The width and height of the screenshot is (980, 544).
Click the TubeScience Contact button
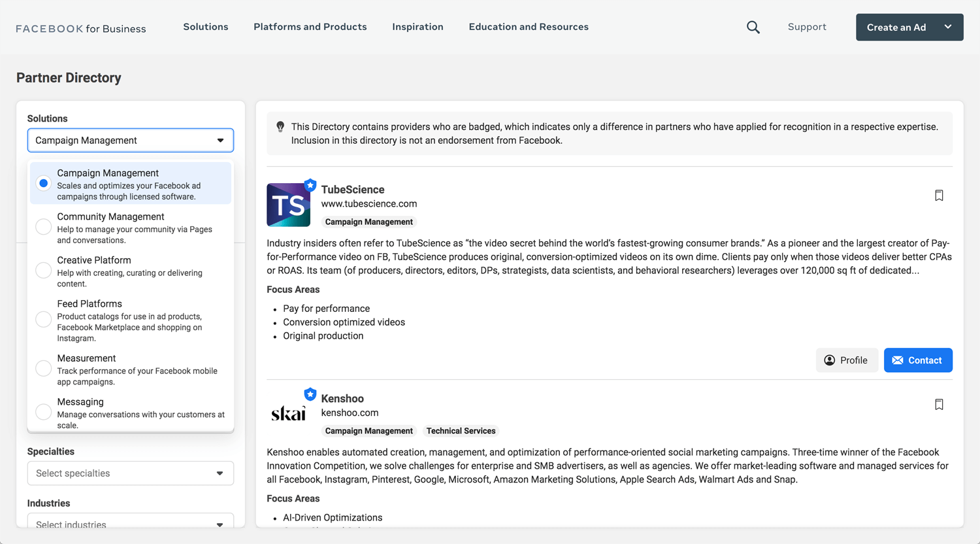point(918,360)
